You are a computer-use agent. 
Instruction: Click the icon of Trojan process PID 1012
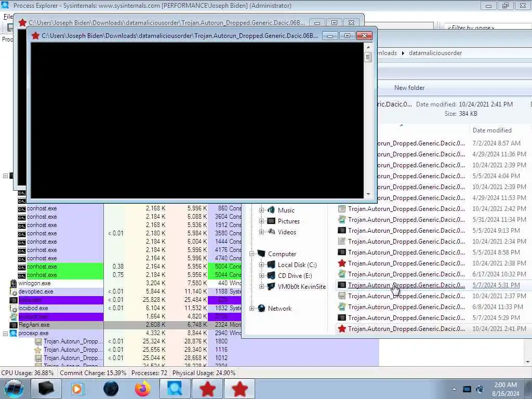click(38, 358)
